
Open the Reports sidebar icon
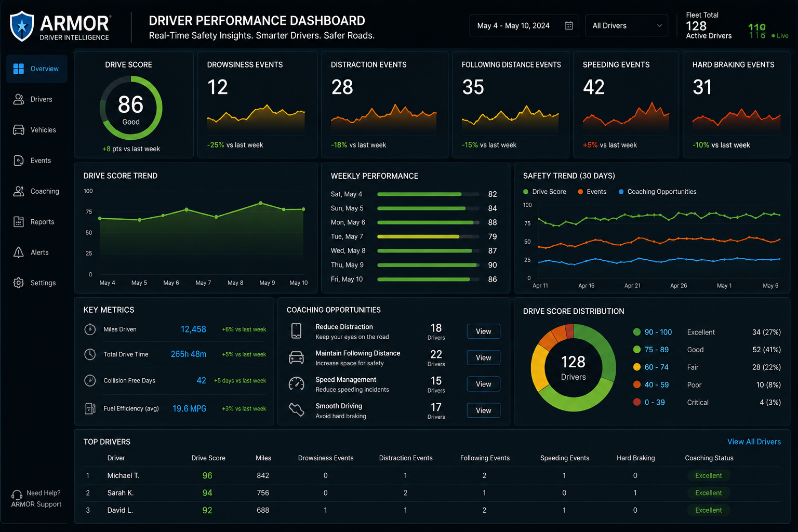[19, 222]
